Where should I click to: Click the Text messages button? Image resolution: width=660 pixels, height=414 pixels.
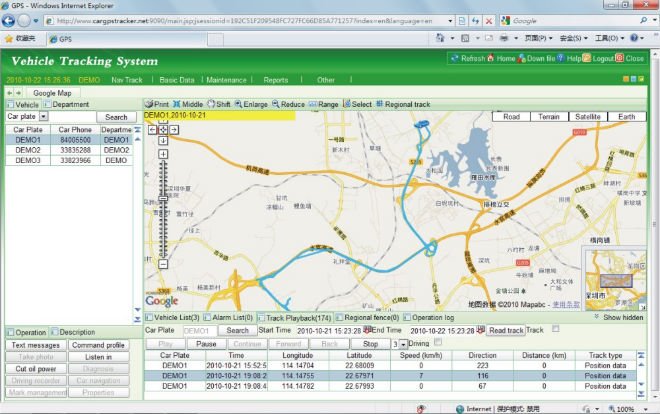click(36, 345)
